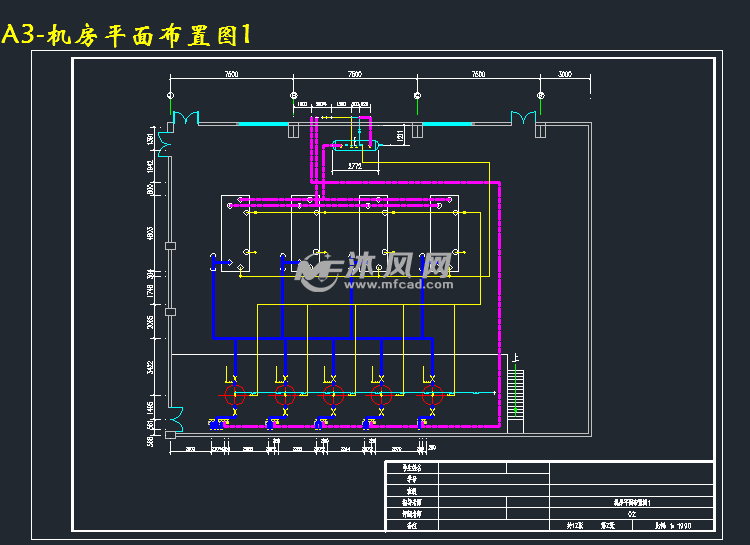Click the 4803 vertical dimension text

tap(150, 234)
